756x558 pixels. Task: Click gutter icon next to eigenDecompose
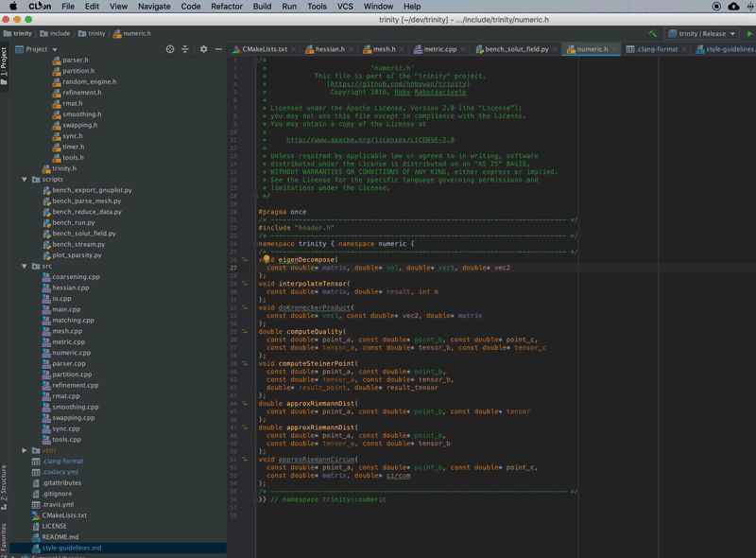245,258
